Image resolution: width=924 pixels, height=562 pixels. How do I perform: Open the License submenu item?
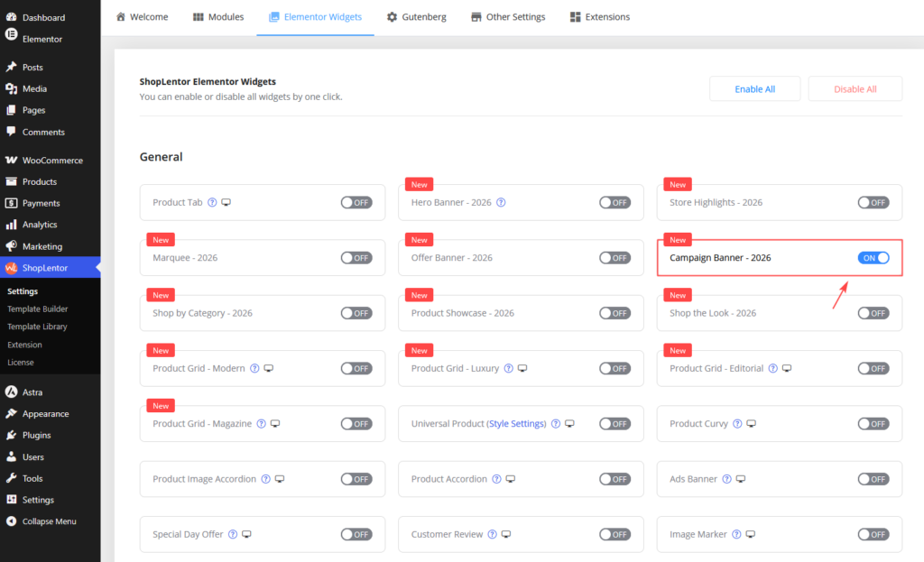click(21, 363)
